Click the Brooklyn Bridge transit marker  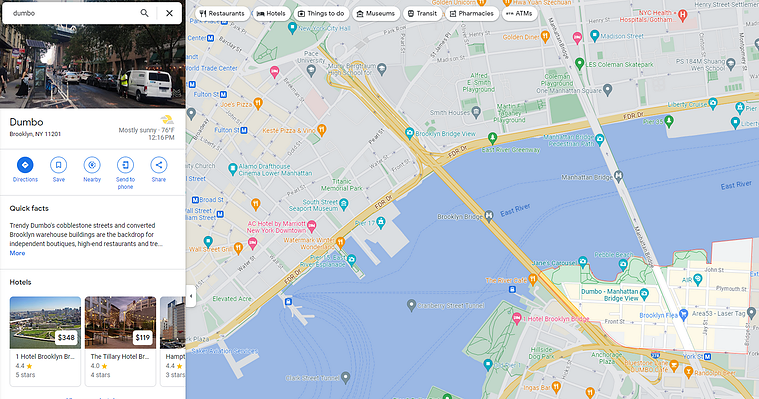489,215
